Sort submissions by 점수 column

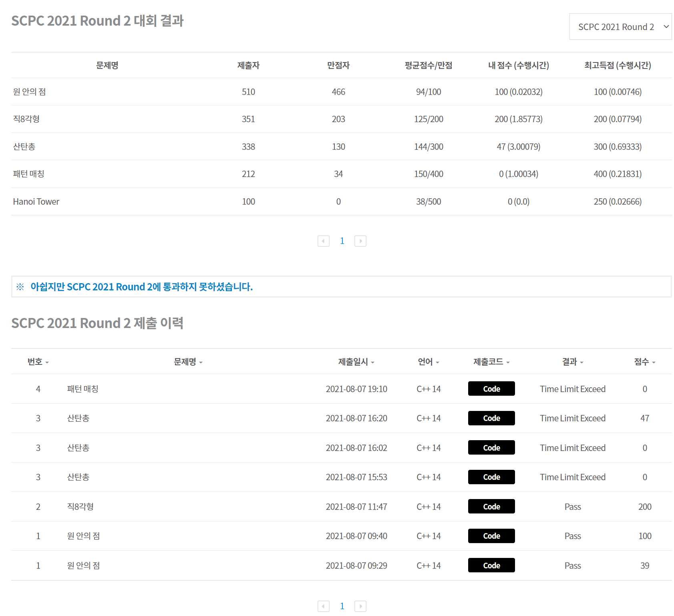(x=645, y=362)
